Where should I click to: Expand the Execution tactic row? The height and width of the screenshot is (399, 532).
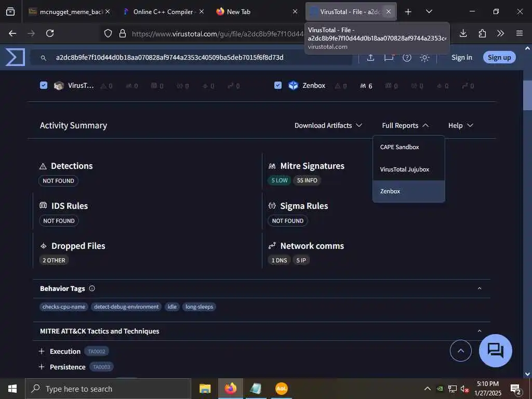click(42, 351)
